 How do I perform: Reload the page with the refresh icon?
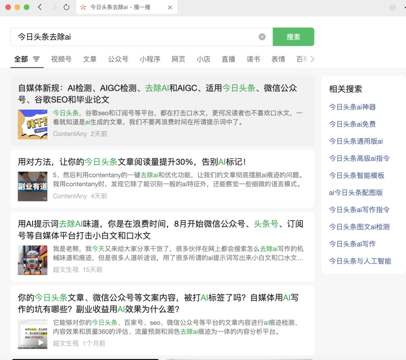click(x=67, y=7)
